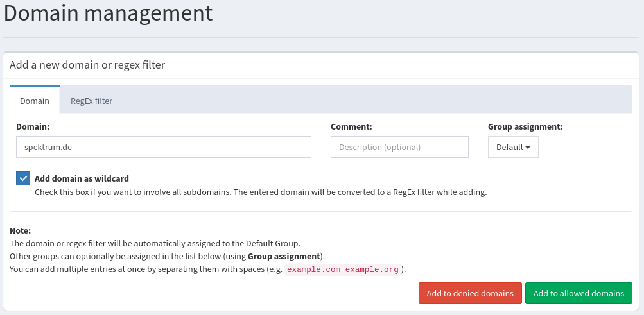Click the Domain input containing spektrum.de
This screenshot has width=644, height=315.
point(163,147)
